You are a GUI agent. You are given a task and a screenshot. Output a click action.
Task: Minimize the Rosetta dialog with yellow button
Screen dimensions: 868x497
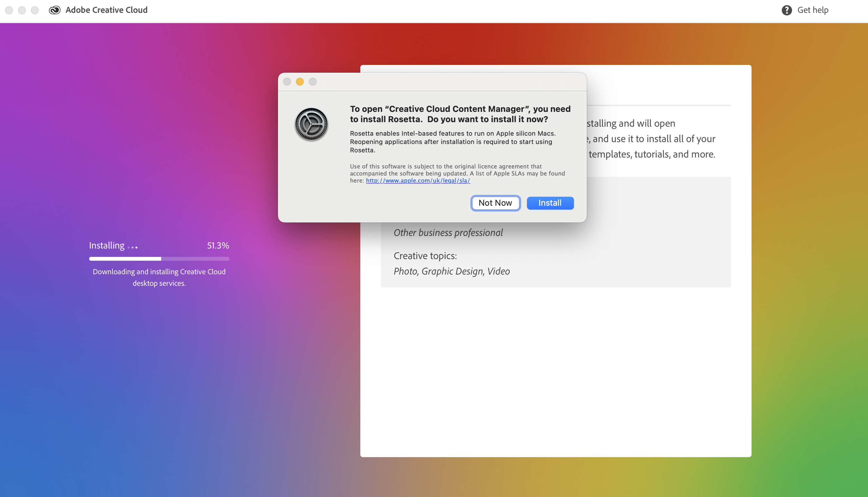pyautogui.click(x=300, y=82)
